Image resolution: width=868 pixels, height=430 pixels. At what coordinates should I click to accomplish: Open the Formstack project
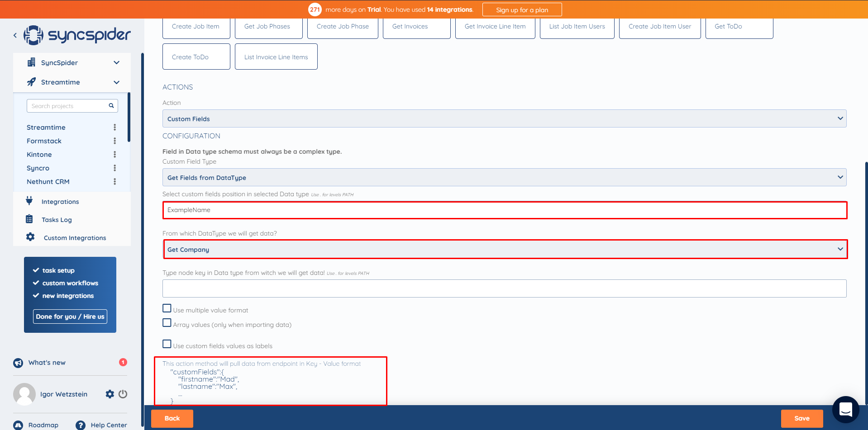[x=44, y=141]
